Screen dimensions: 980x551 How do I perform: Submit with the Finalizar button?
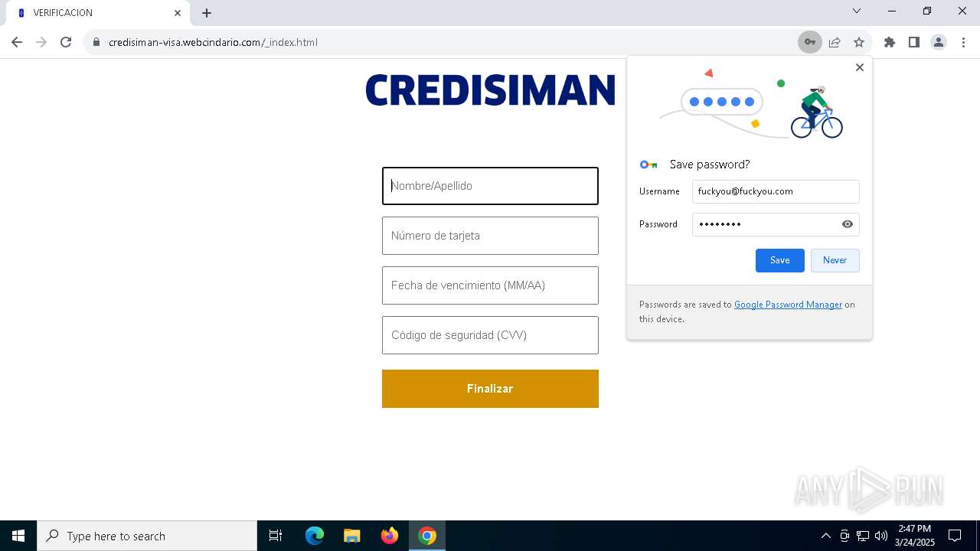click(x=490, y=389)
